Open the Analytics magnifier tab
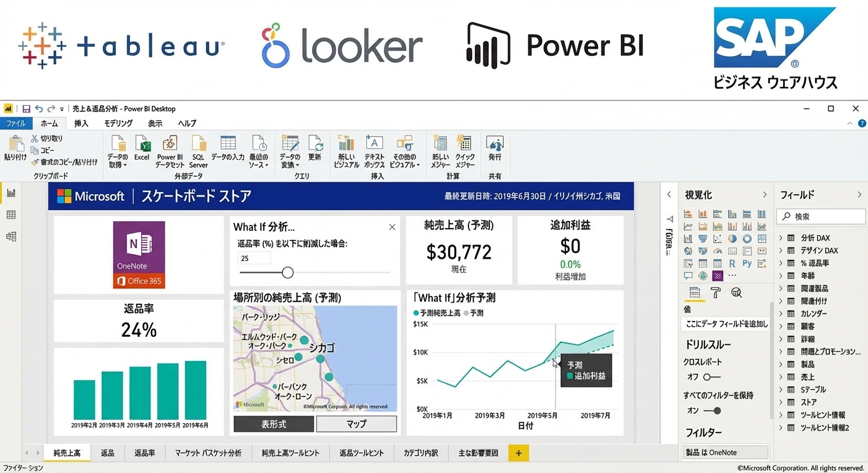The height and width of the screenshot is (473, 868). [x=736, y=293]
